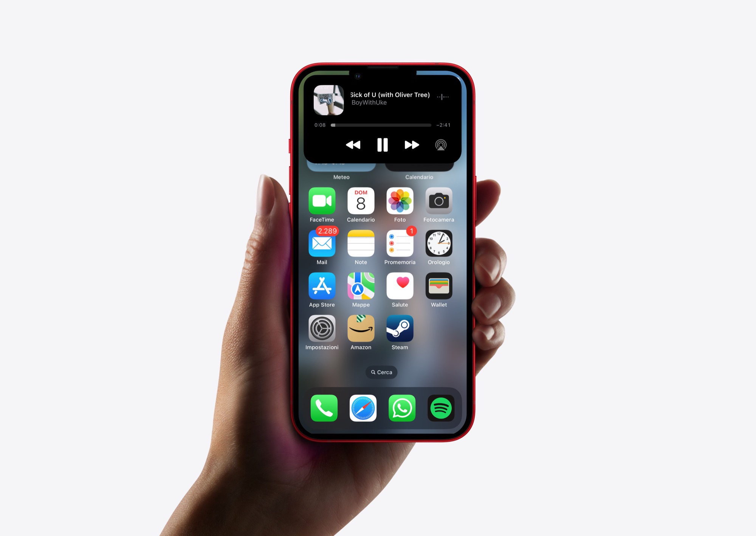
Task: Open AirPlay output selector
Action: (440, 144)
